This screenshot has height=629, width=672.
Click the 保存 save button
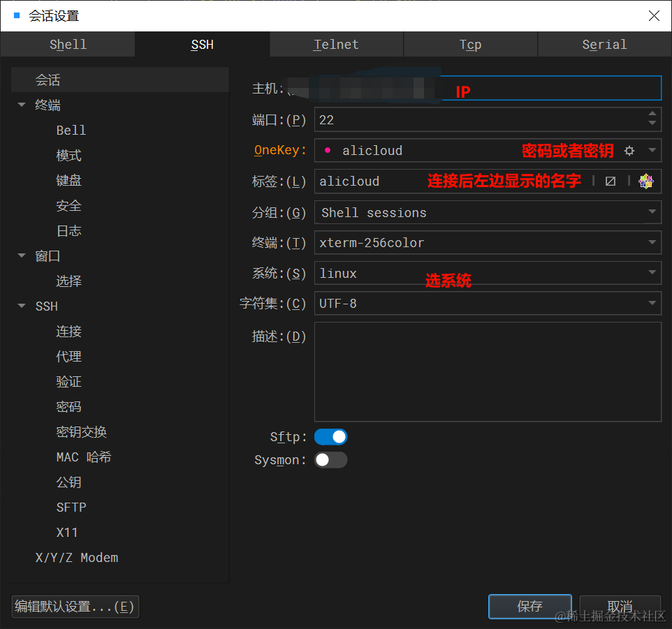(529, 607)
